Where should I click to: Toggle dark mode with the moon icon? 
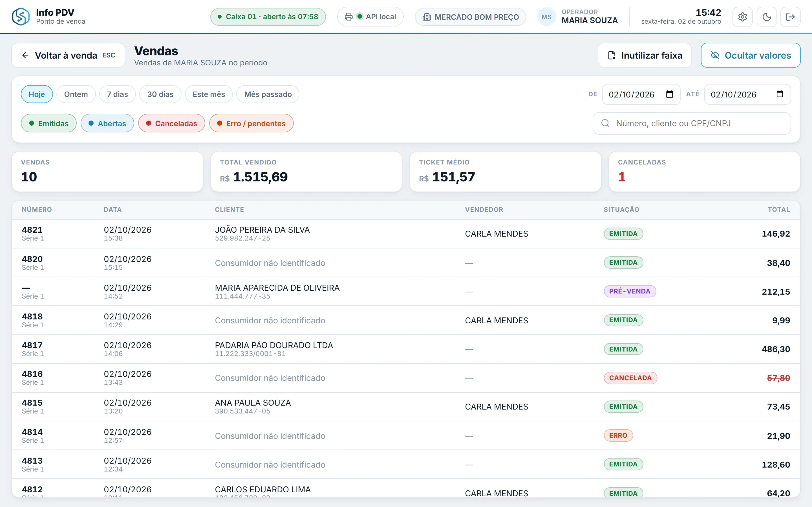(766, 17)
